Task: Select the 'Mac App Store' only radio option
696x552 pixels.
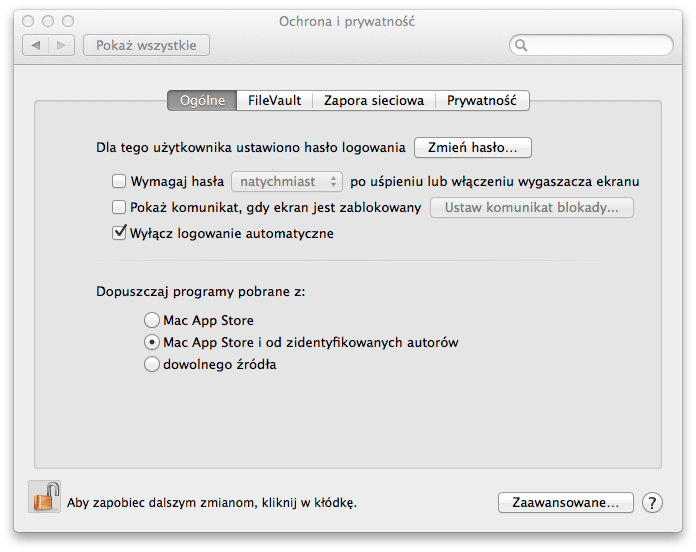Action: click(x=152, y=320)
